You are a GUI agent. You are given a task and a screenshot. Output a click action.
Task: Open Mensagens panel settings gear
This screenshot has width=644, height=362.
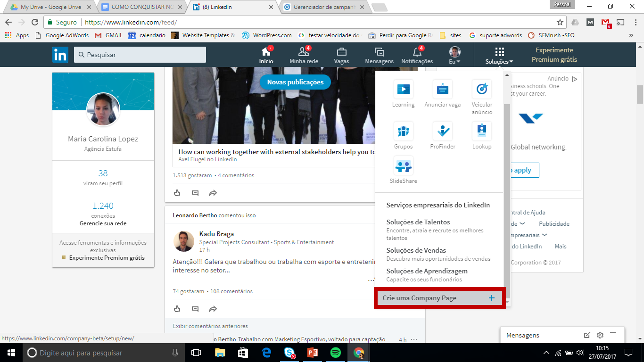[600, 335]
